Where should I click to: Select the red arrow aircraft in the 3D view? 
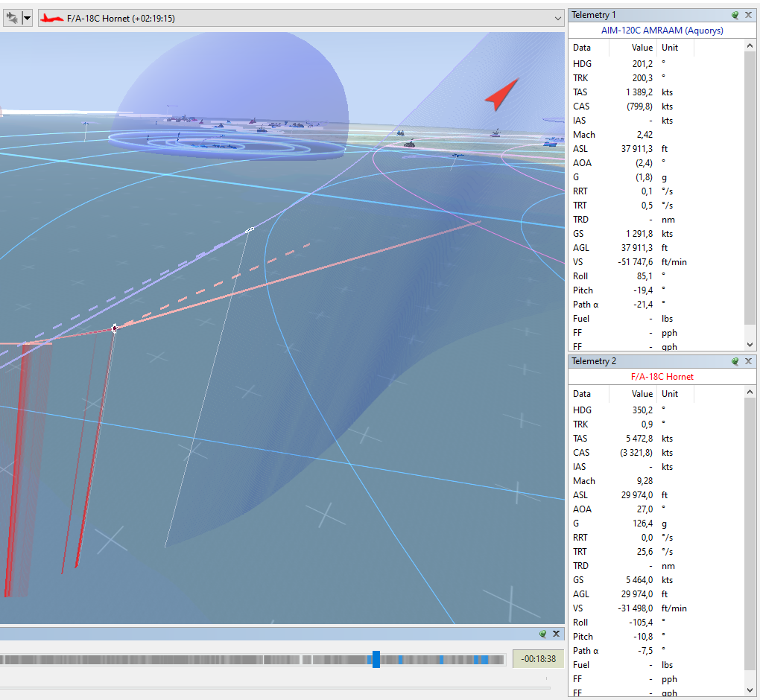[x=501, y=95]
